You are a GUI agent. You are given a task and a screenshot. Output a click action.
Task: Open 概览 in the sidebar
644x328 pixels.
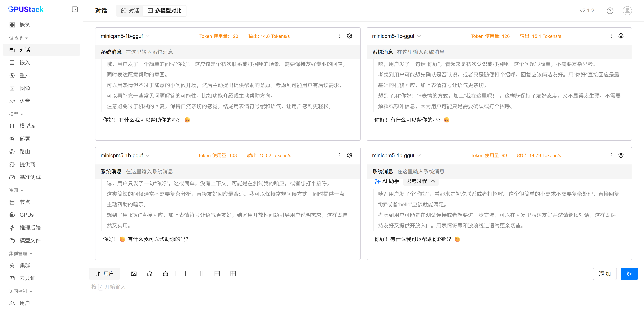[x=41, y=25]
